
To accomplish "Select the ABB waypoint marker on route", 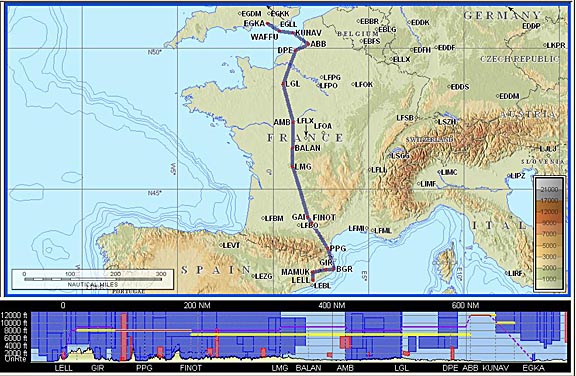I will click(308, 44).
